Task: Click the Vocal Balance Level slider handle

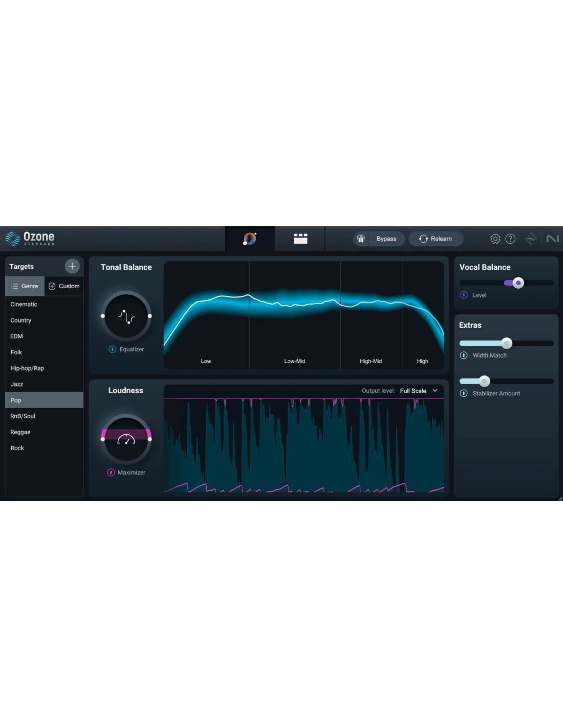Action: (518, 283)
